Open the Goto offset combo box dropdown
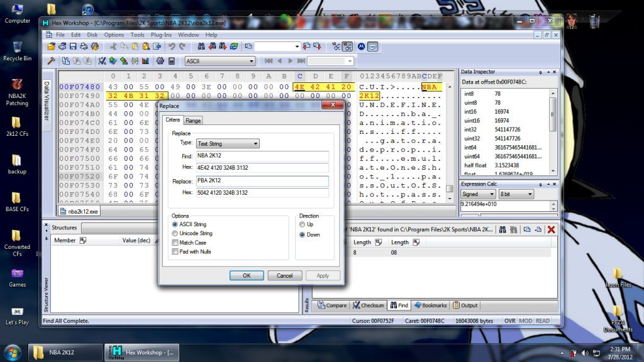This screenshot has width=644, height=362. point(297,47)
